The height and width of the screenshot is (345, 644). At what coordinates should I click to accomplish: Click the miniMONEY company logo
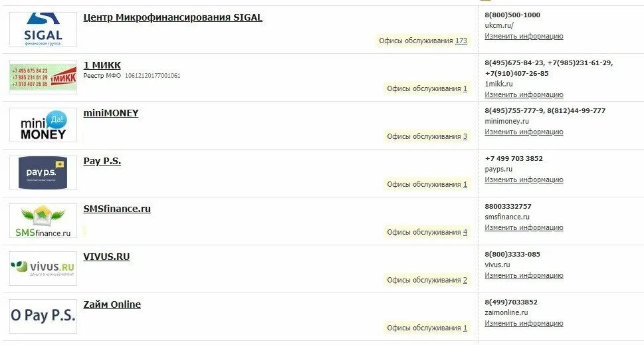tap(43, 125)
